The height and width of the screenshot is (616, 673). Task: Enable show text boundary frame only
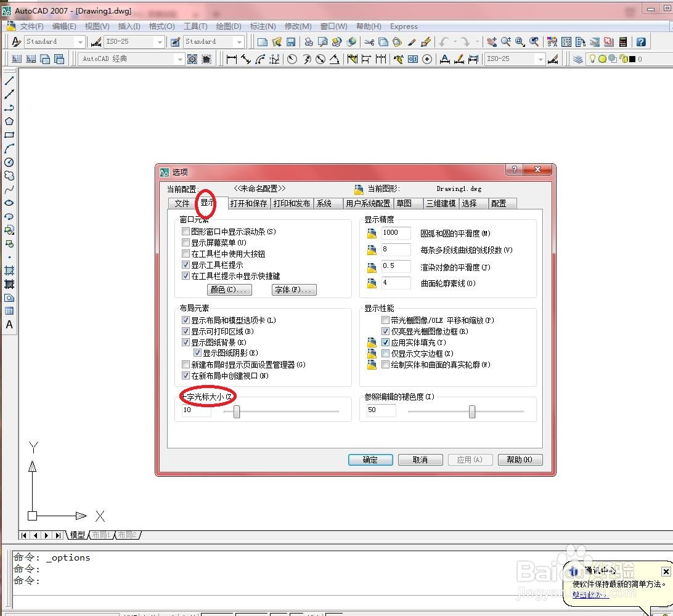[385, 354]
